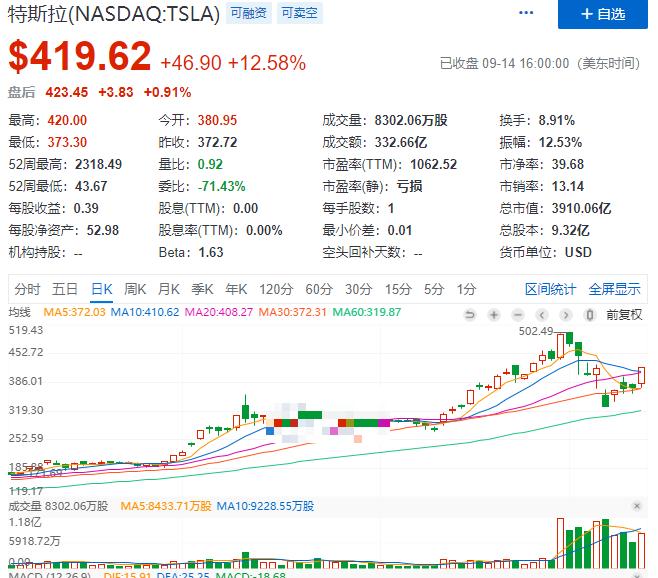Click the 总市值 3910.06亿 value
Screen dimensions: 658x578
581,208
